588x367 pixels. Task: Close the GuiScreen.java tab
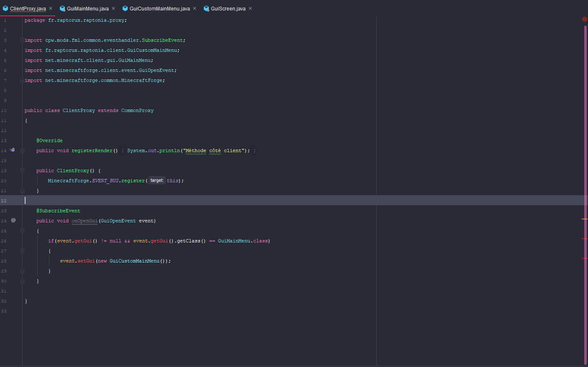tap(250, 8)
